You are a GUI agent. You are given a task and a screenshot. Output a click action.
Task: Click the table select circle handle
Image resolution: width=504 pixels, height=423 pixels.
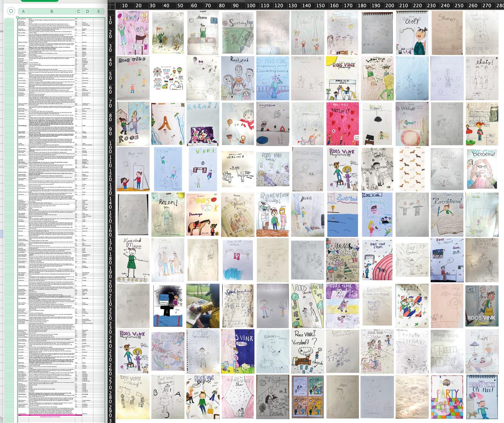point(11,11)
